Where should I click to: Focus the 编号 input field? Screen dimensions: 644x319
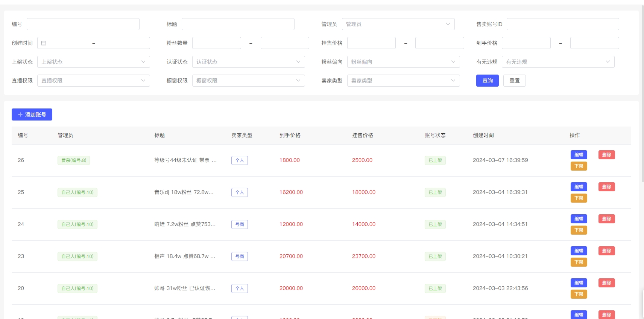83,24
